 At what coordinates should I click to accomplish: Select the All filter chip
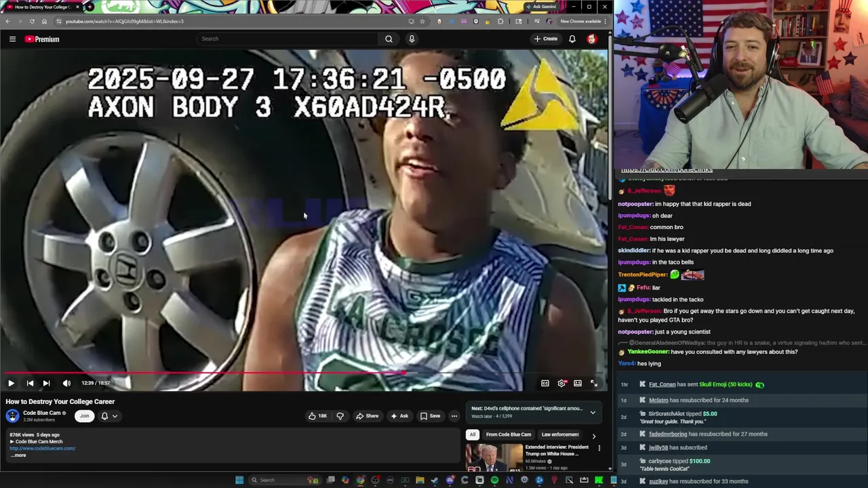pos(473,434)
